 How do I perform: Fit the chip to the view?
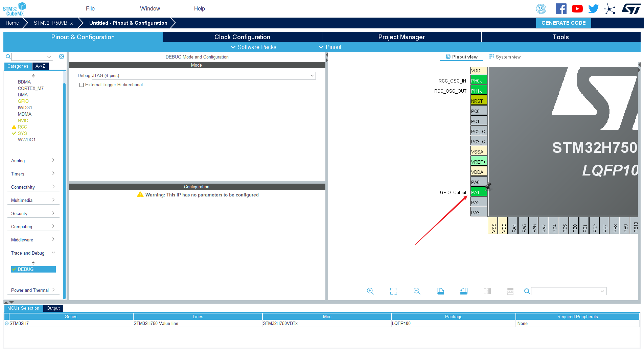point(394,291)
